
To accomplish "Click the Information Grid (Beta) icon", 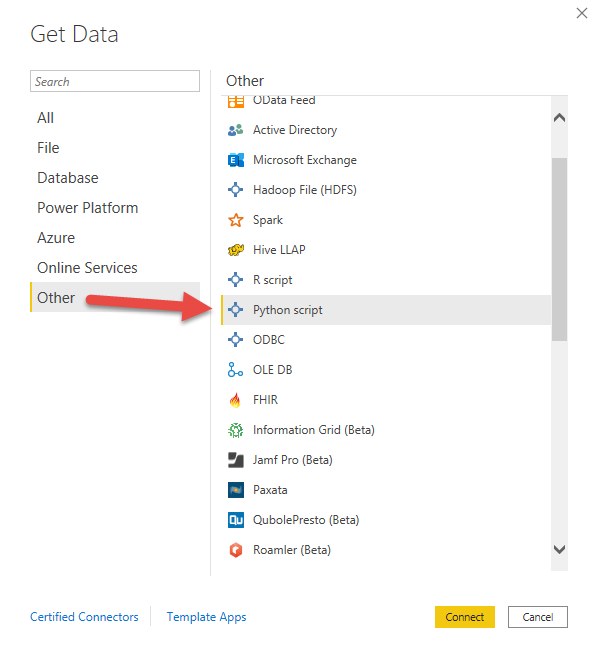I will point(235,430).
